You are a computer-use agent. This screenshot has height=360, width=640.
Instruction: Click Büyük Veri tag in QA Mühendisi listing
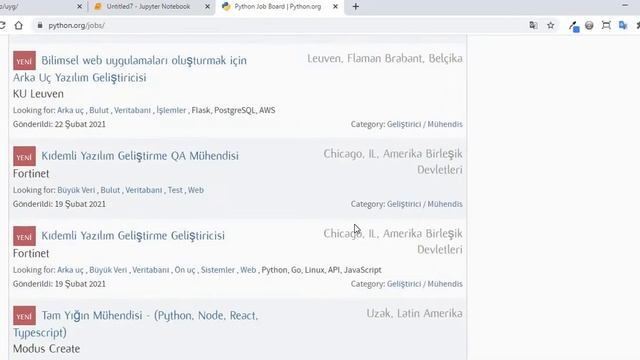pyautogui.click(x=76, y=190)
